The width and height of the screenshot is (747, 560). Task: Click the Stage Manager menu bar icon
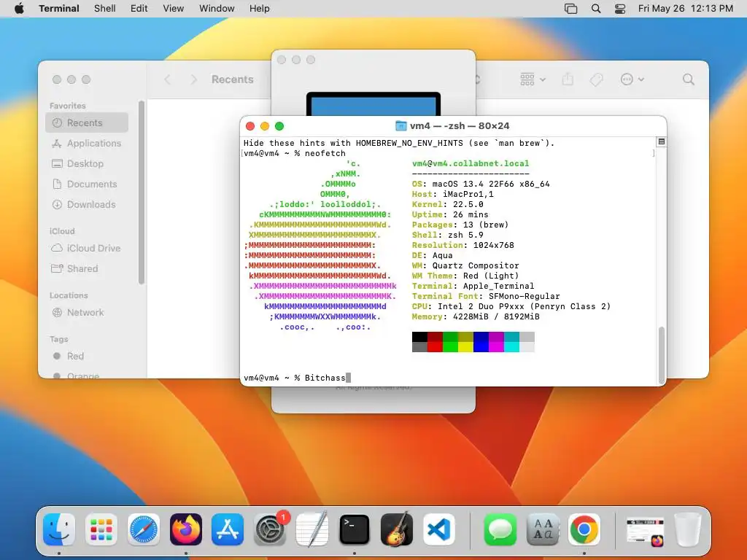[x=570, y=9]
